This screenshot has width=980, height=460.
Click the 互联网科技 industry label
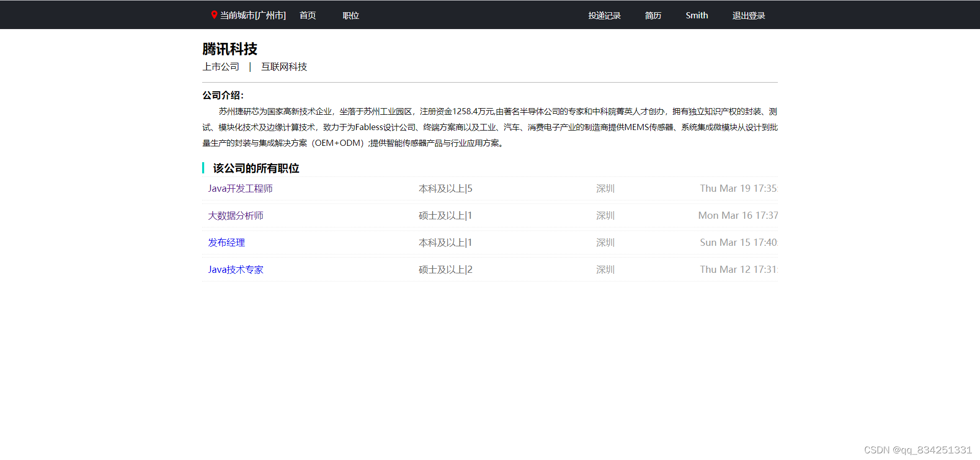[284, 67]
